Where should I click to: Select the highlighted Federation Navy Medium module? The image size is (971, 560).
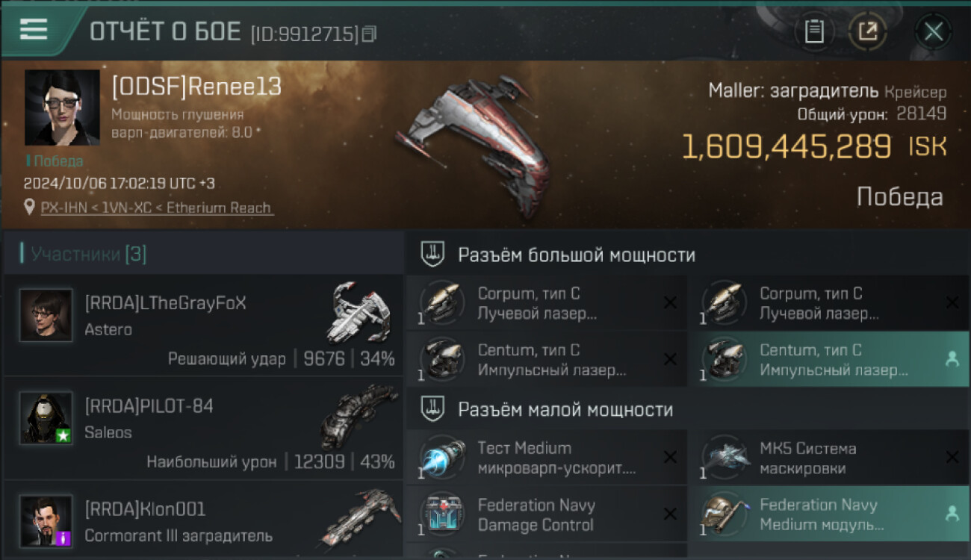tap(829, 514)
